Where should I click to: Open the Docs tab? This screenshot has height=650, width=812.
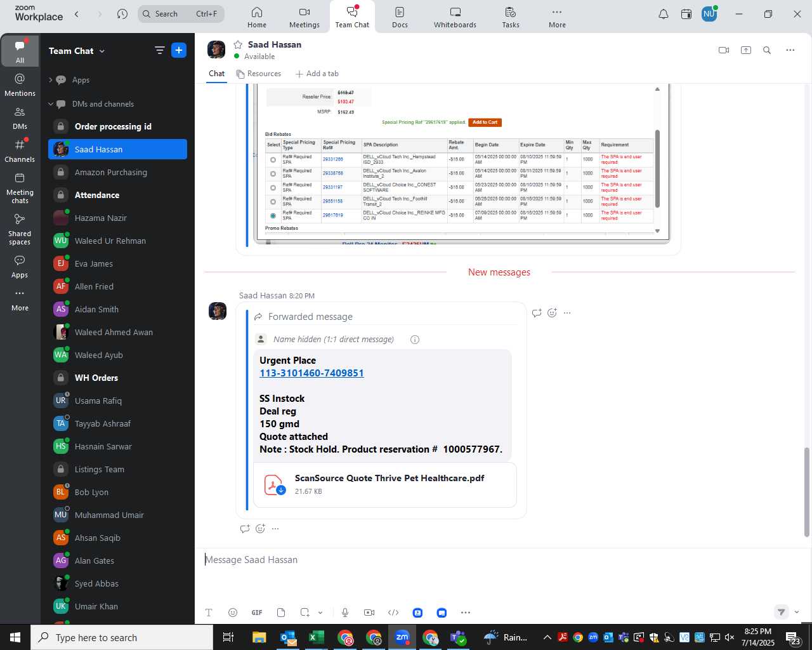400,17
